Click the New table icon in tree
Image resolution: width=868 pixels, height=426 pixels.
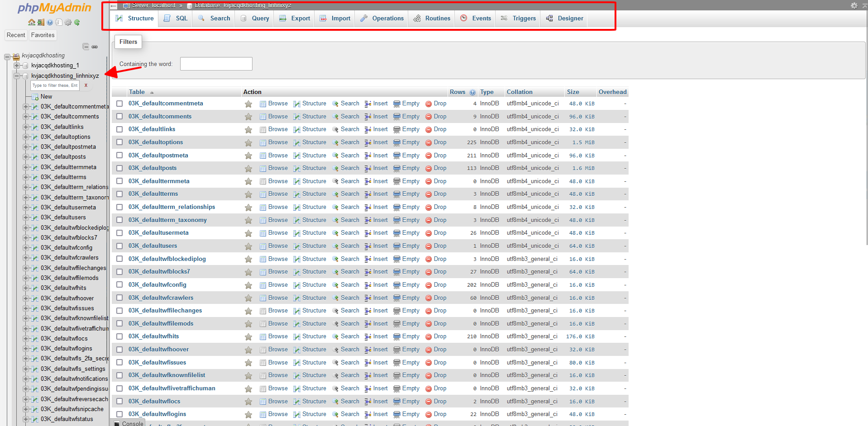(35, 97)
